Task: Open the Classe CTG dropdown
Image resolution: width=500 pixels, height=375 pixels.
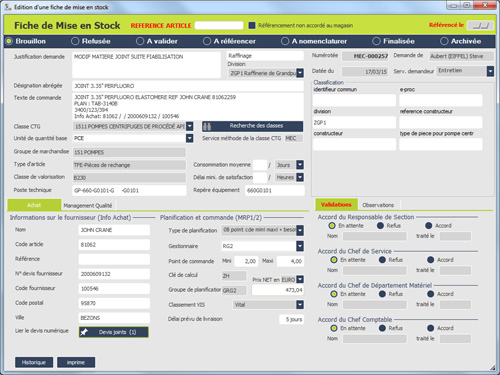Action: pyautogui.click(x=189, y=126)
